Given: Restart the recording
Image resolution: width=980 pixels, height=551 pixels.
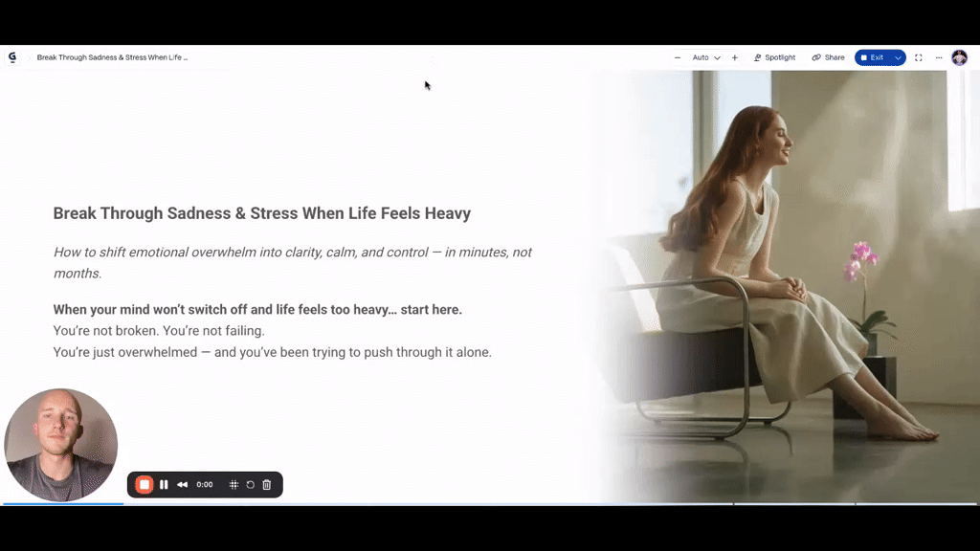Looking at the screenshot, I should pos(251,485).
